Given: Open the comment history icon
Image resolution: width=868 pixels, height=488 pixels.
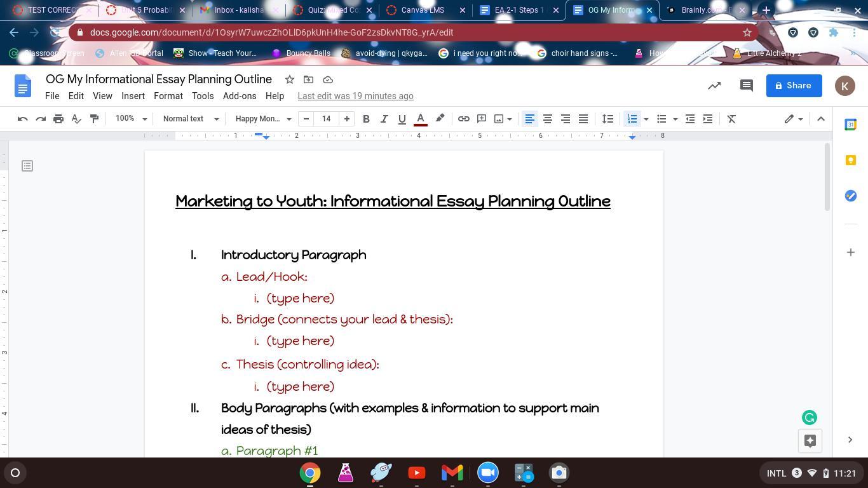Looking at the screenshot, I should [x=747, y=86].
